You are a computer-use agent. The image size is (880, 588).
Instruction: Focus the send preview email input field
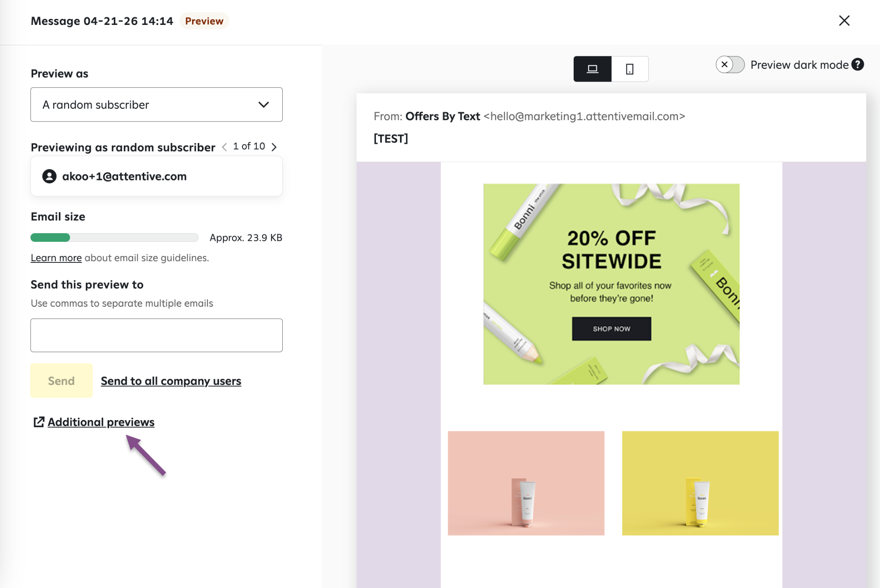coord(156,335)
